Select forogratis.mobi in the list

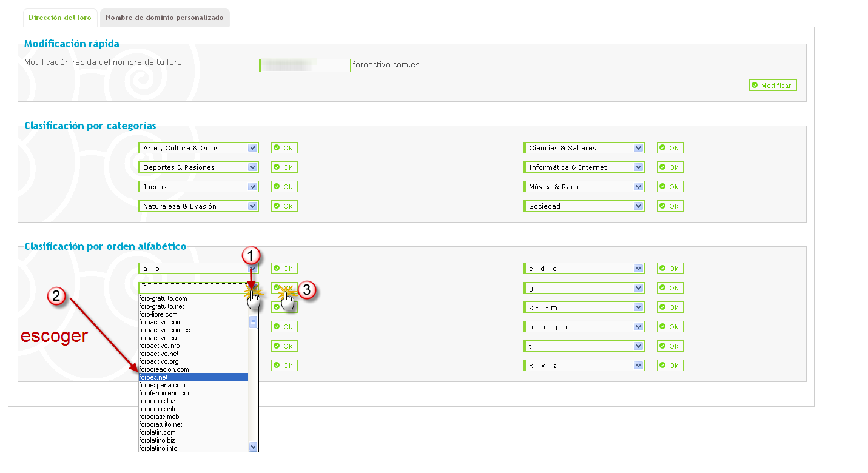tap(193, 417)
